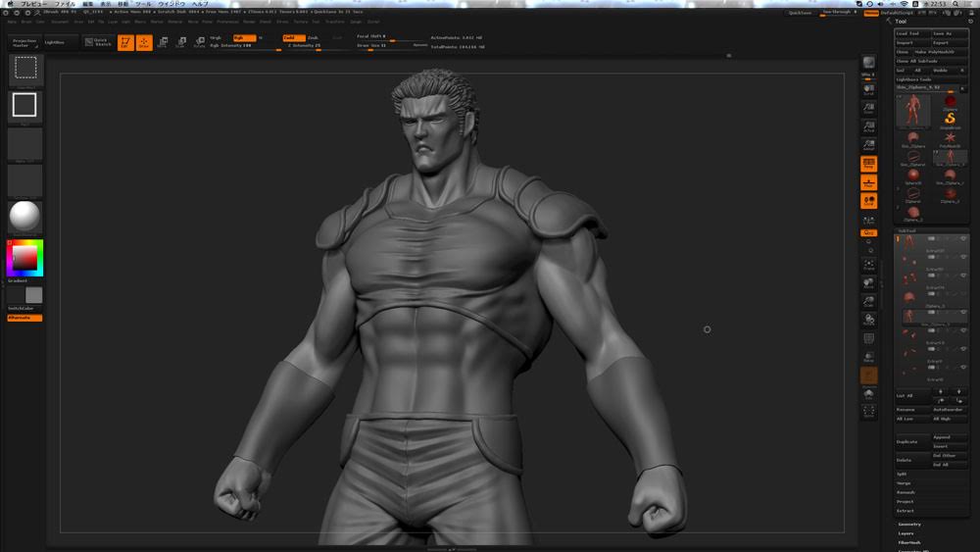Click the Persp perspective view icon
980x552 pixels.
coord(868,164)
